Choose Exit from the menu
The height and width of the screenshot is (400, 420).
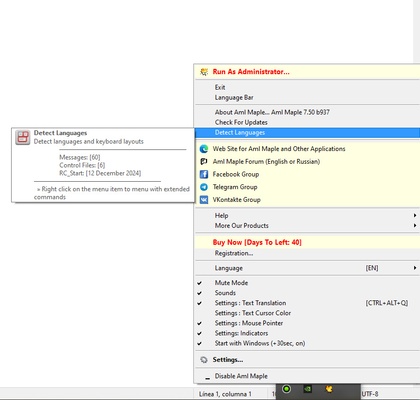pos(307,87)
